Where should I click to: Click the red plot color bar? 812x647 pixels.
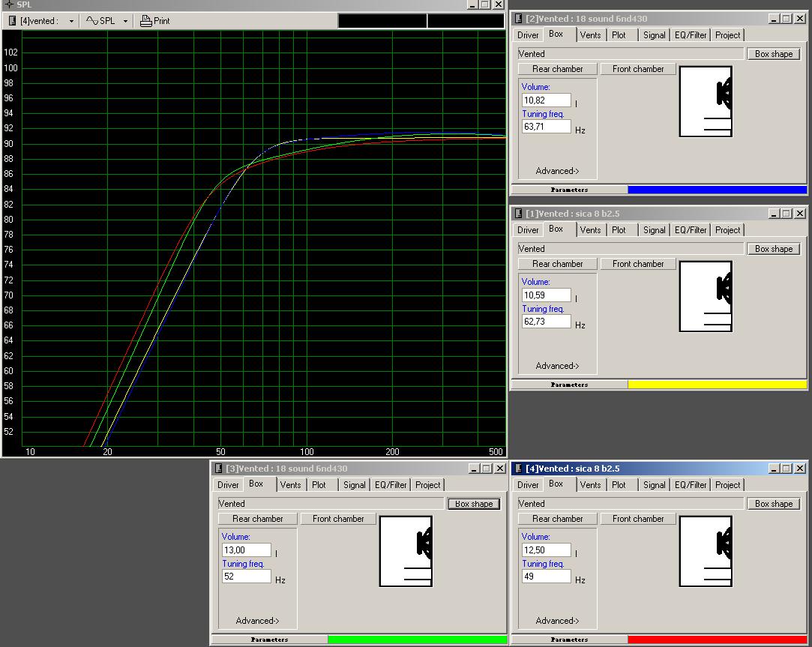(x=718, y=640)
